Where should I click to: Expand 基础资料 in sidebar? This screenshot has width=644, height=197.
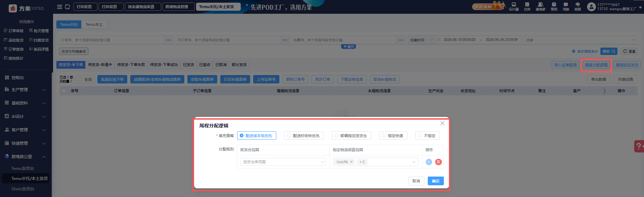point(25,103)
